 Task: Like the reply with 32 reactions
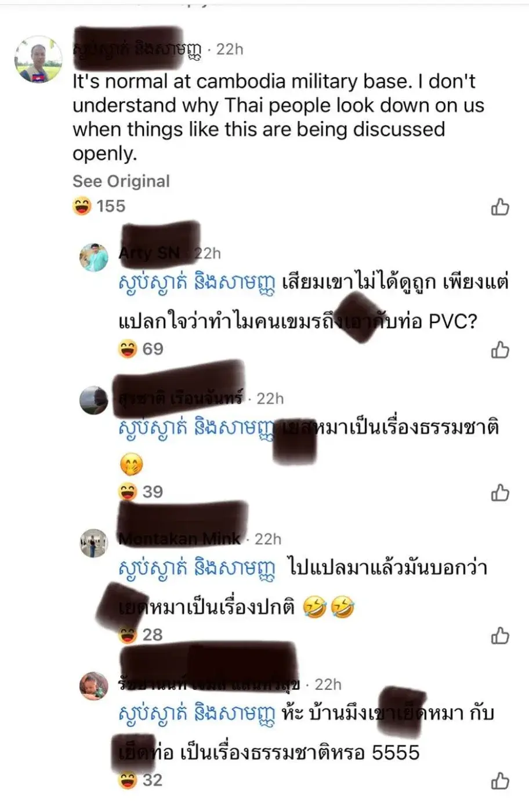(500, 781)
